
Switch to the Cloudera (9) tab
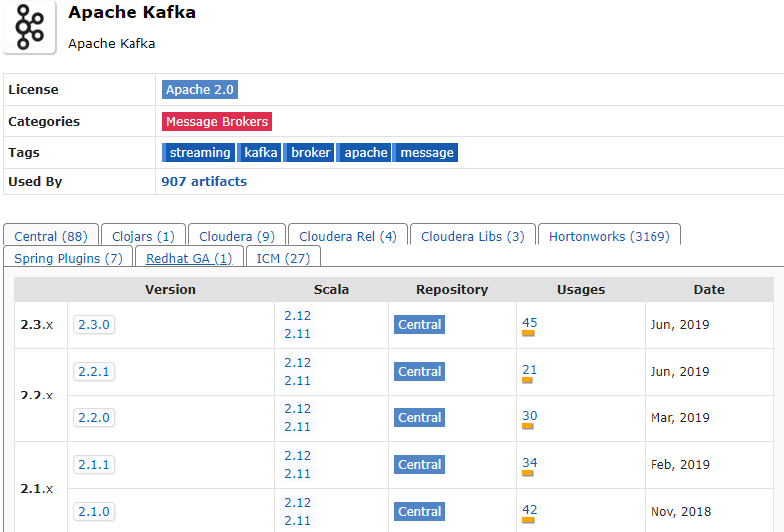(x=237, y=236)
